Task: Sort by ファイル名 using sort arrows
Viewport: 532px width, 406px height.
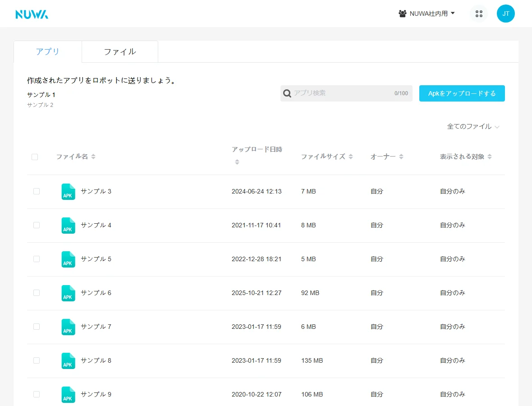Action: 93,157
